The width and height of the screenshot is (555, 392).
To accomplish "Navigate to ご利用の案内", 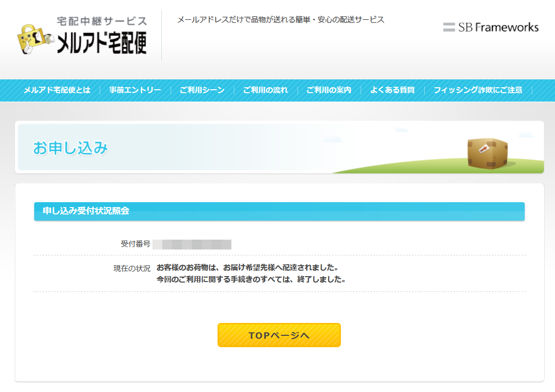I will pos(329,90).
